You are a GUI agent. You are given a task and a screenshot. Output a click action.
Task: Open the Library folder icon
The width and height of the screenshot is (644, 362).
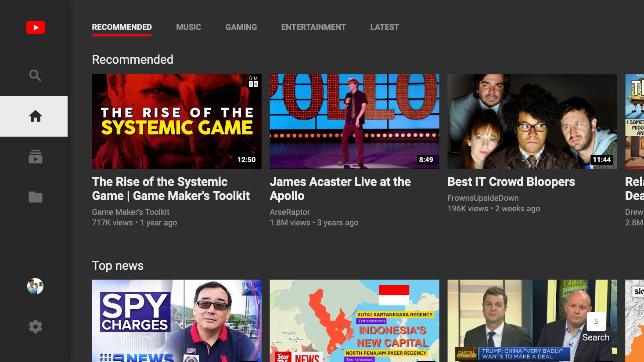pos(35,197)
